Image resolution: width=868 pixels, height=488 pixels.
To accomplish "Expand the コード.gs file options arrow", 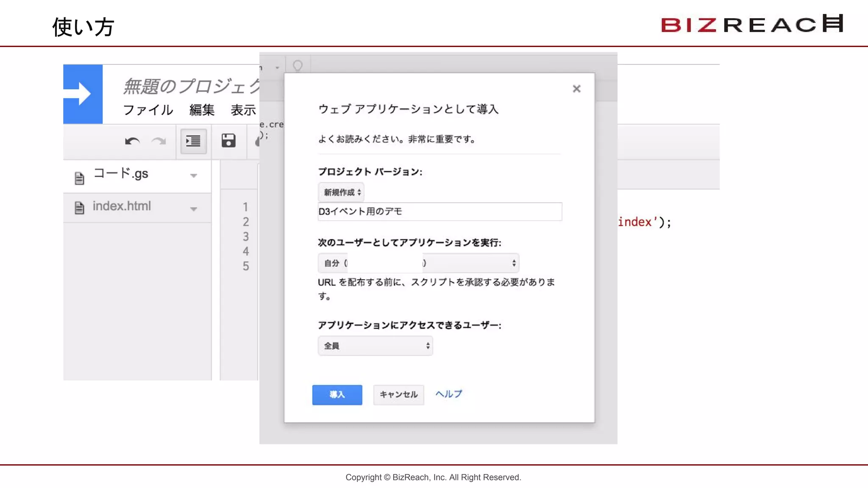I will coord(194,176).
